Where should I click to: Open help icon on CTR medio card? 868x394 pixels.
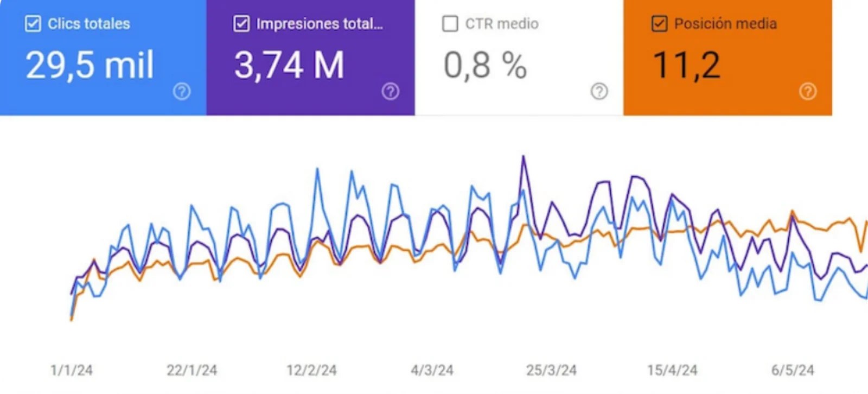pos(599,91)
